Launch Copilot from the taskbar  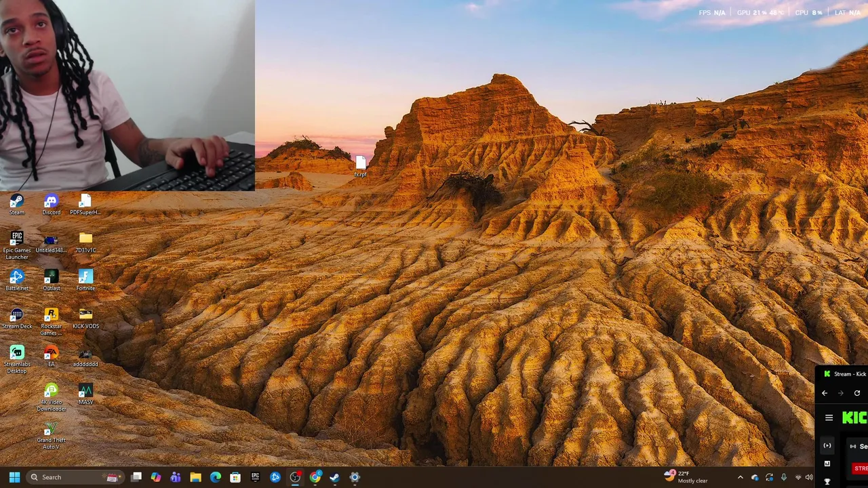pyautogui.click(x=156, y=477)
